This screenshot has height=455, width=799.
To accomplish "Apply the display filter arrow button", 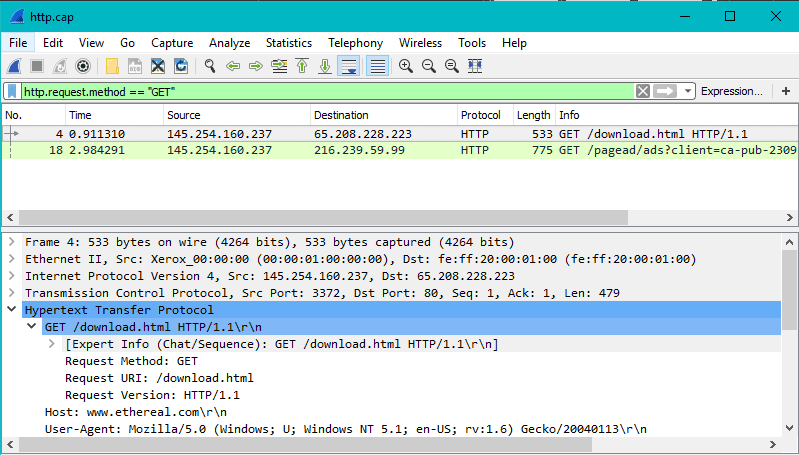I will click(x=665, y=91).
